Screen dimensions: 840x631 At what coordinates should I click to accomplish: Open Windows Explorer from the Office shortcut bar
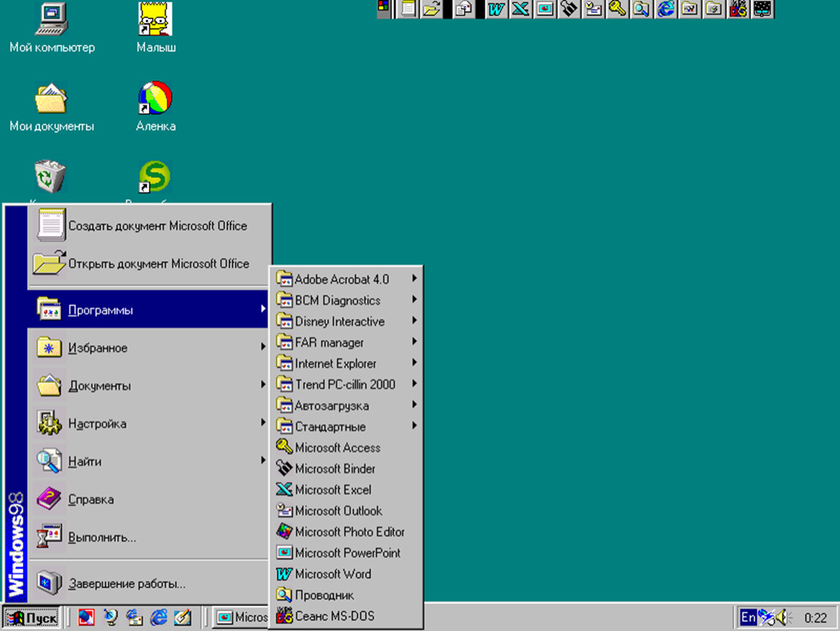point(641,9)
